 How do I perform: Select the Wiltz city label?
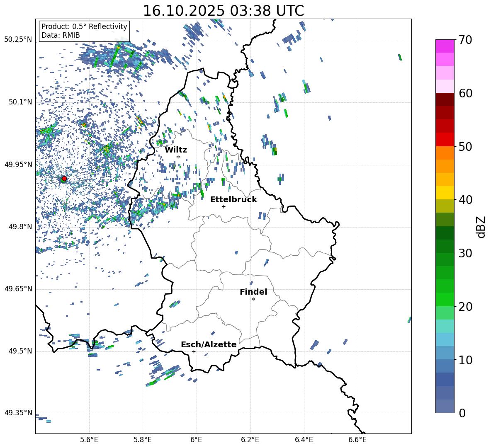[176, 150]
